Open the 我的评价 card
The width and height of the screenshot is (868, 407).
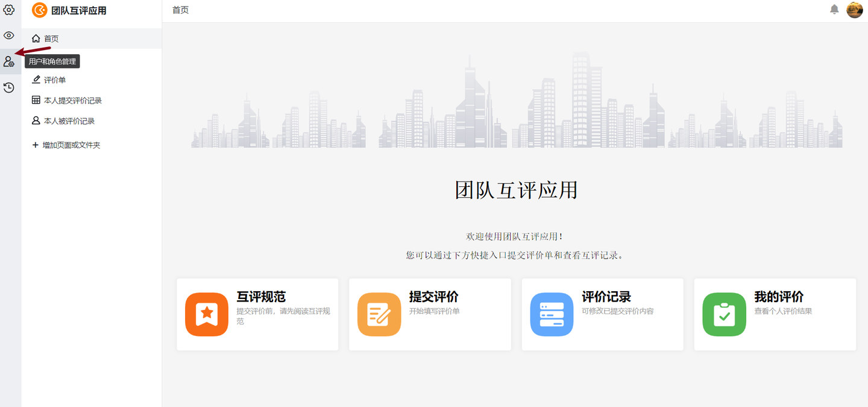point(775,314)
